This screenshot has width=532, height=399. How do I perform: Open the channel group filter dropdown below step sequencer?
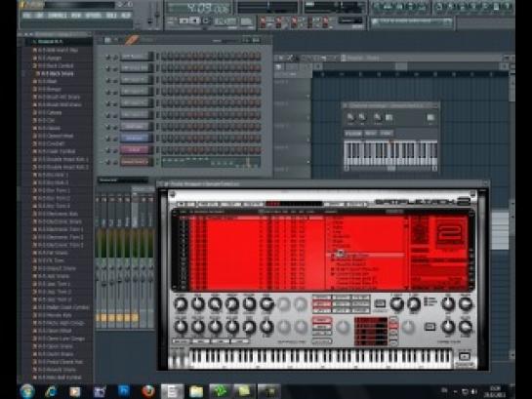point(122,180)
